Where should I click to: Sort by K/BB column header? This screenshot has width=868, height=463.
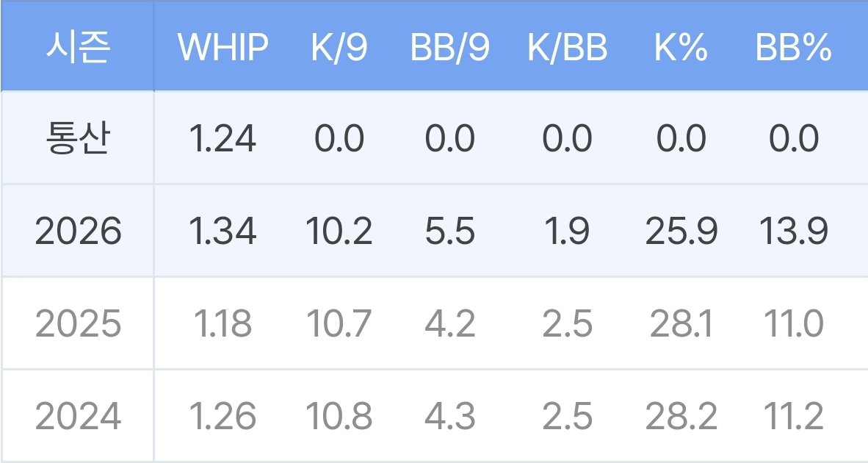567,47
